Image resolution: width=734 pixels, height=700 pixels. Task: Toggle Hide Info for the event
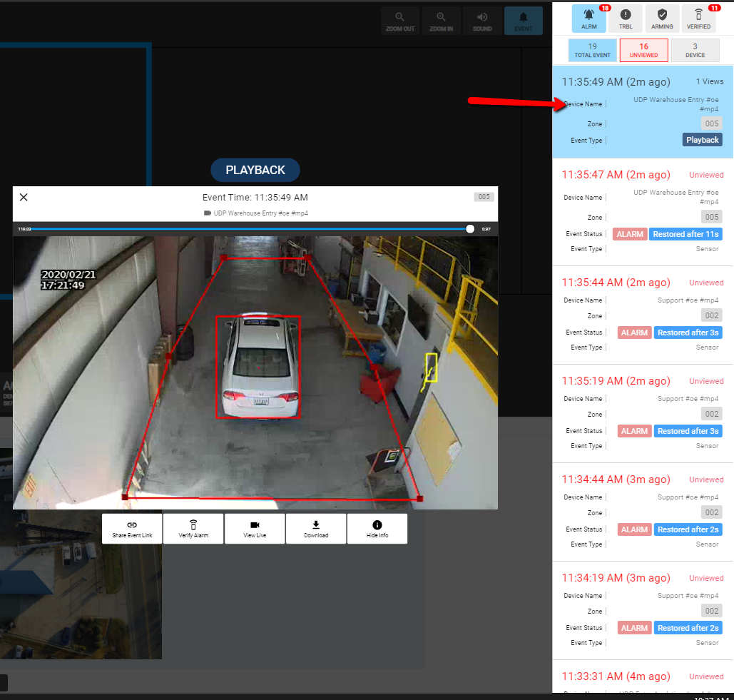(x=377, y=529)
